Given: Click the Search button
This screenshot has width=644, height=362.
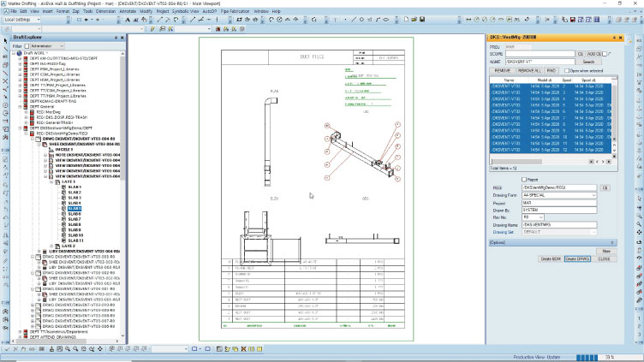Looking at the screenshot, I should pyautogui.click(x=588, y=62).
